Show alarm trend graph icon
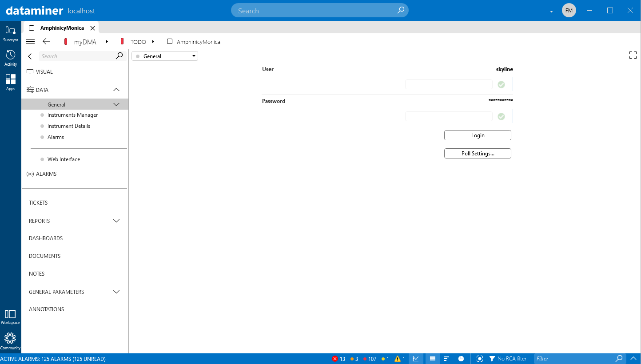The height and width of the screenshot is (364, 641). [x=416, y=359]
